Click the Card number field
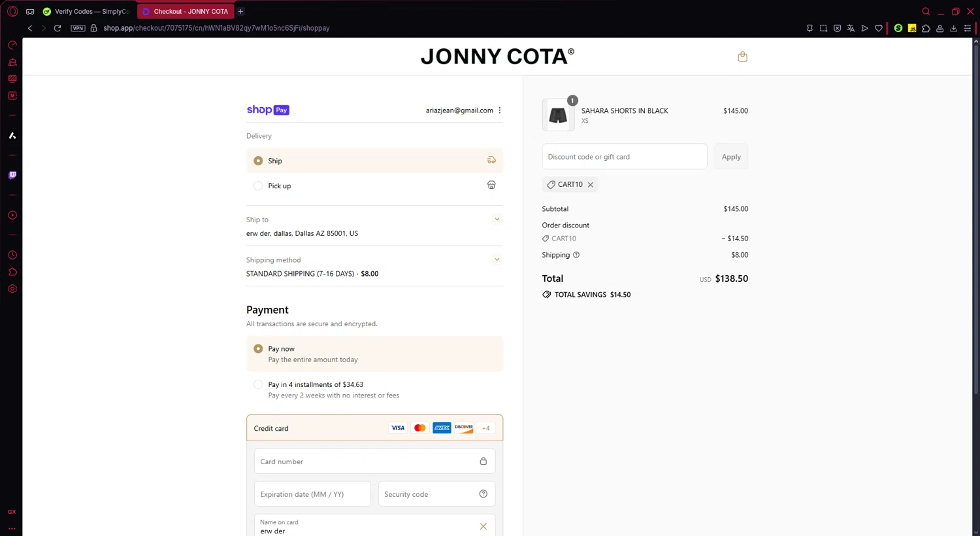 point(374,461)
